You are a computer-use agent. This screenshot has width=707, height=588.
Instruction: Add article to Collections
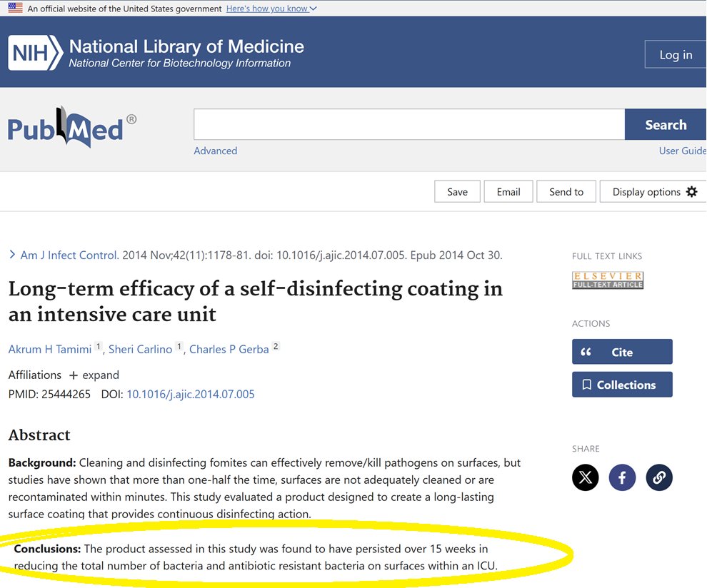tap(622, 385)
